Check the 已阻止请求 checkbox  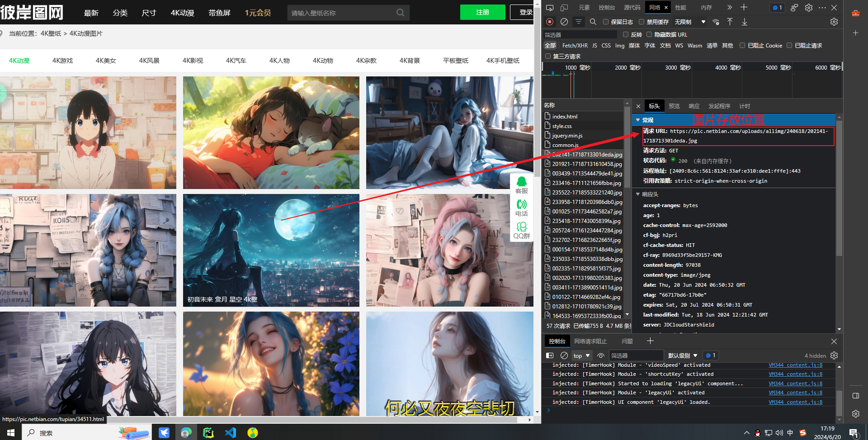click(789, 45)
